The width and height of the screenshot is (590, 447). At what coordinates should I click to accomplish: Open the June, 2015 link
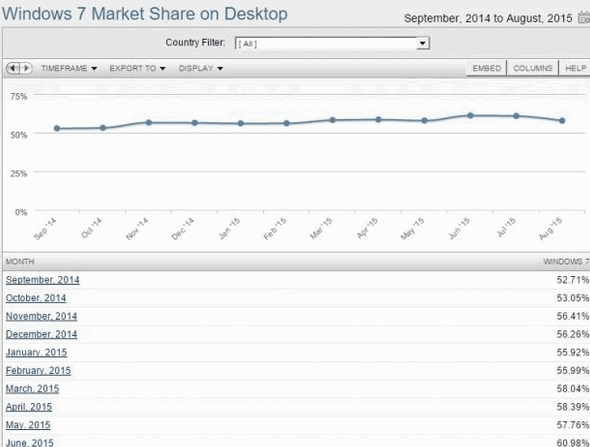pos(29,442)
